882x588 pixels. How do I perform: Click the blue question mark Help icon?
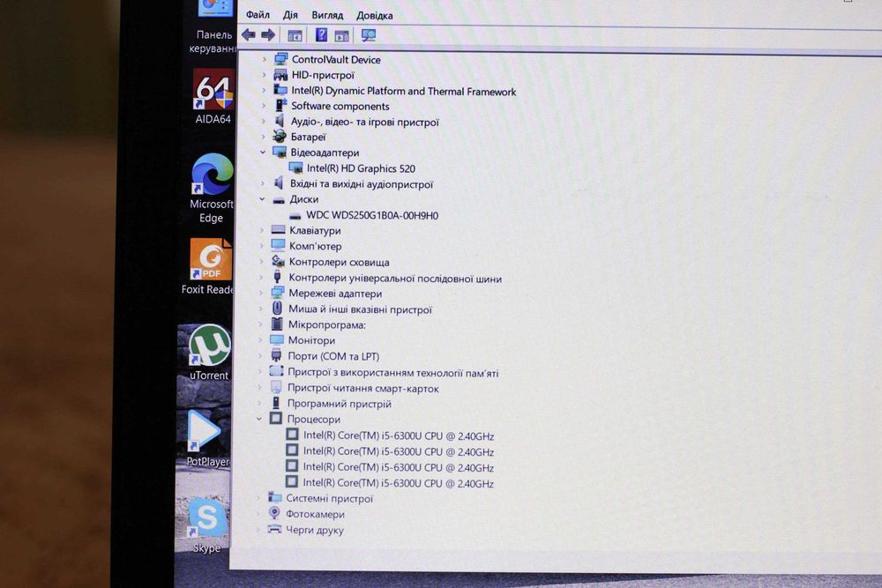(x=321, y=35)
